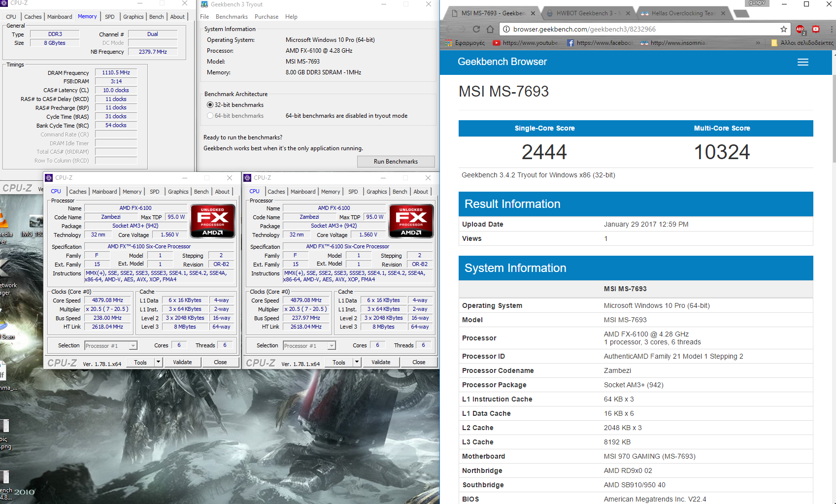Close the MSI MS-7693 Geekbench tab
The height and width of the screenshot is (504, 836).
point(533,13)
